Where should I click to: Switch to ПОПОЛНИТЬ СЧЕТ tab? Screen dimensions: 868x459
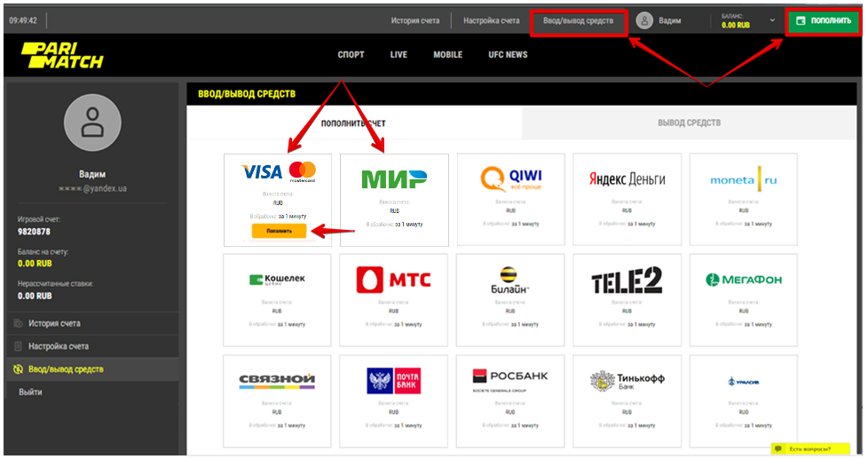(x=354, y=123)
